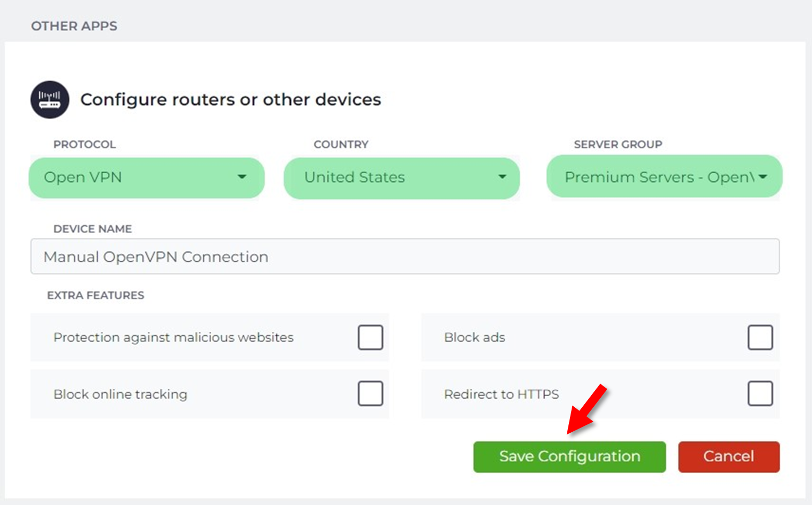This screenshot has width=812, height=505.
Task: Toggle the Redirect to HTTPS checkbox
Action: tap(760, 393)
